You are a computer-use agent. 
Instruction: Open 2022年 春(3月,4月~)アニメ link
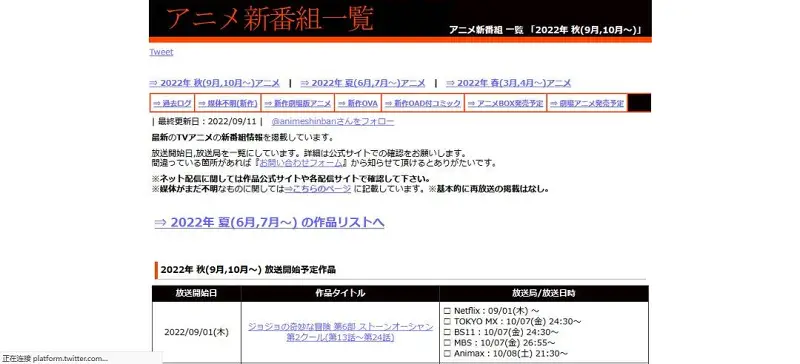point(508,83)
